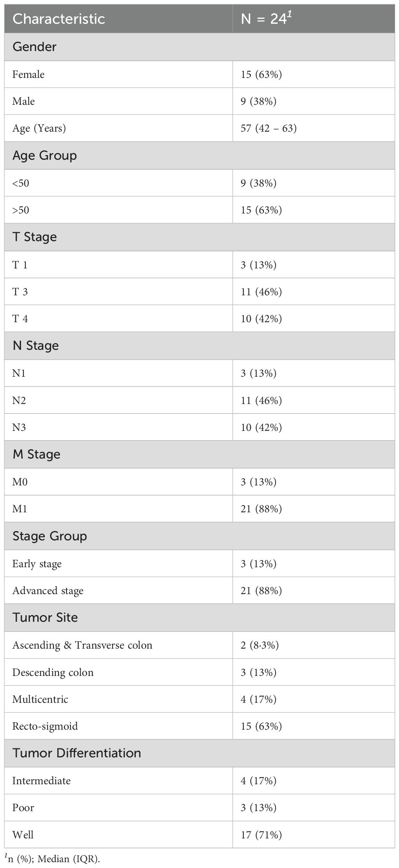Click the N Stage section heading

click(x=36, y=346)
